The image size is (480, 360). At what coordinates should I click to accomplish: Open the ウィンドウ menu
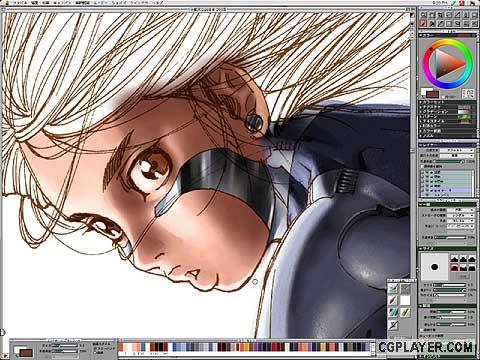pyautogui.click(x=140, y=3)
